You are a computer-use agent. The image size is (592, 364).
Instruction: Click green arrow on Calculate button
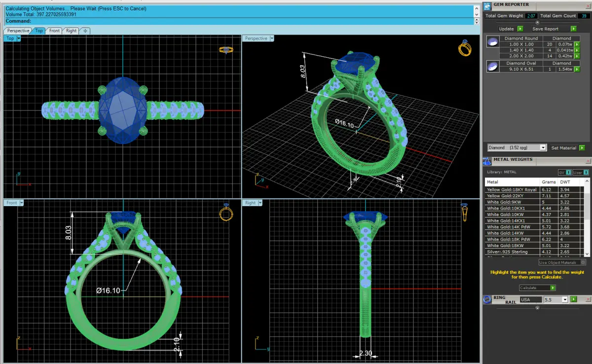(x=553, y=288)
